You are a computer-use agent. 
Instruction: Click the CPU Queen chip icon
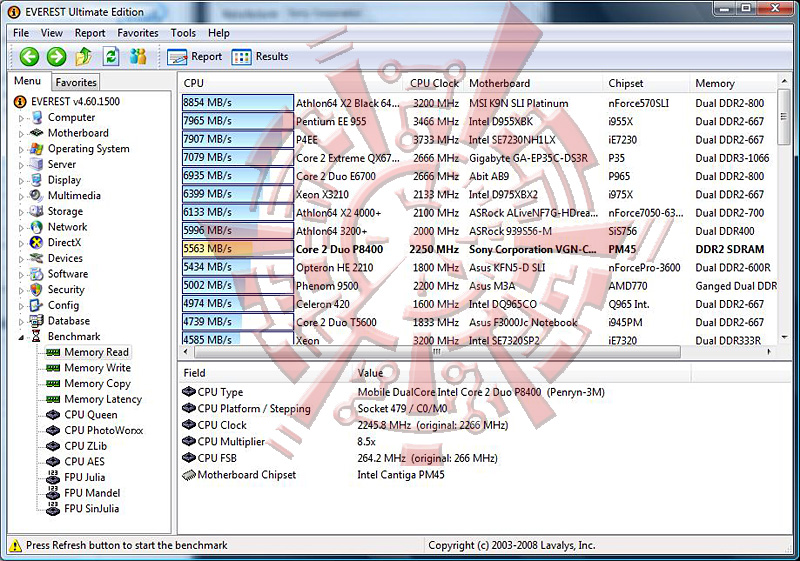53,415
